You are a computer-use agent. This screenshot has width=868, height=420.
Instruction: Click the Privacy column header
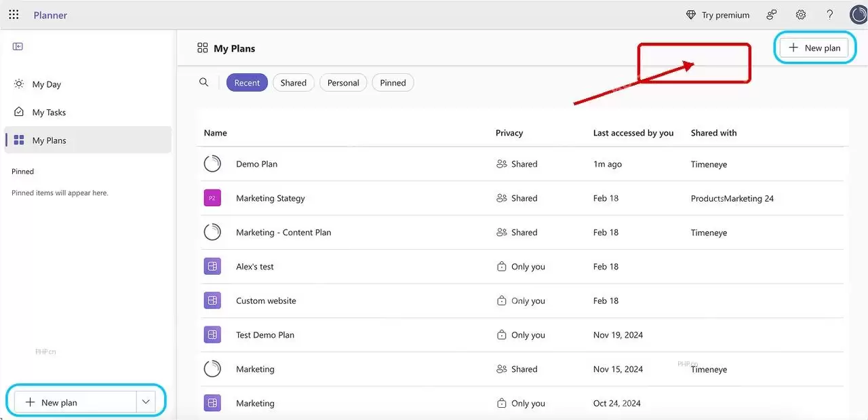509,133
